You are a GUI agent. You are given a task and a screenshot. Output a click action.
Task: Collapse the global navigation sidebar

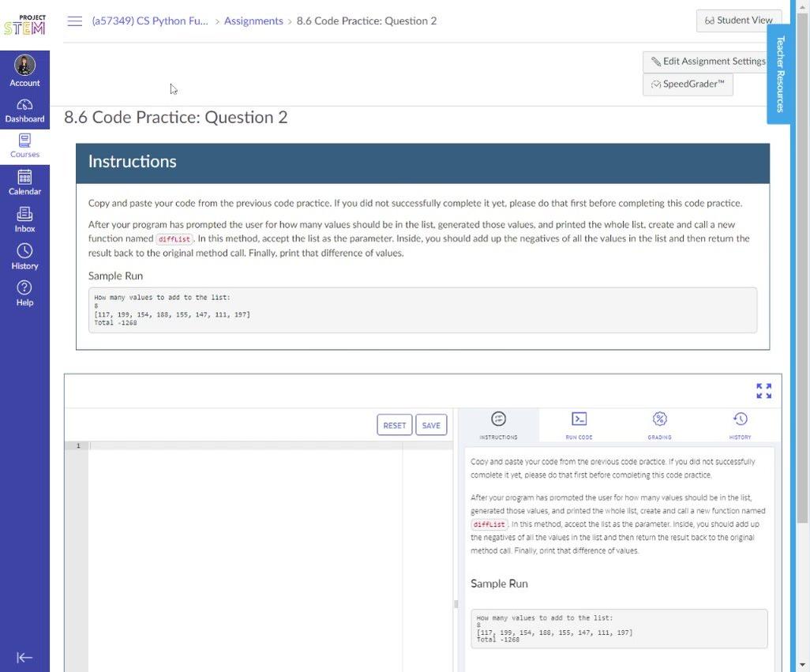(x=24, y=657)
